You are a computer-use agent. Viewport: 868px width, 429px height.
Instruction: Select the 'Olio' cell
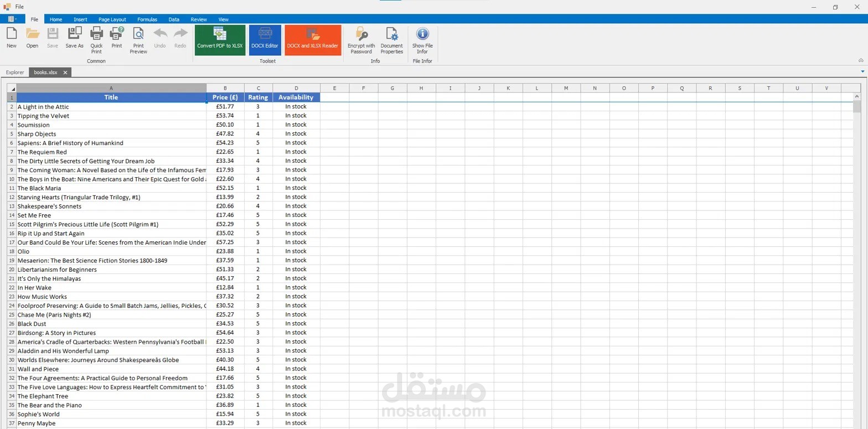(111, 251)
